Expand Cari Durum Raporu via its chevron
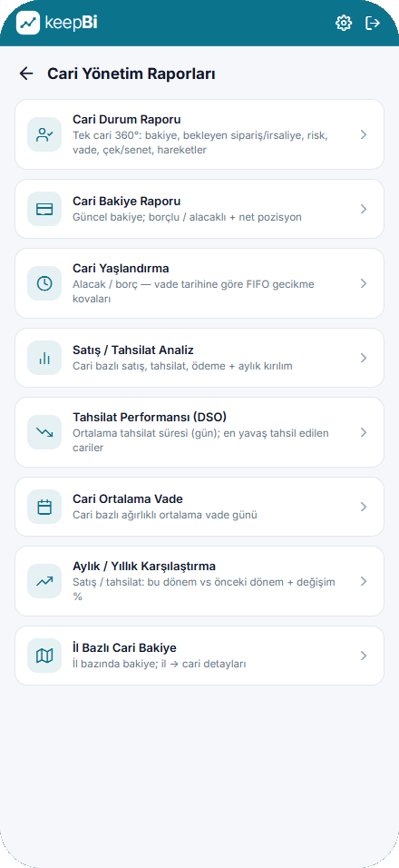The height and width of the screenshot is (868, 399). [364, 134]
